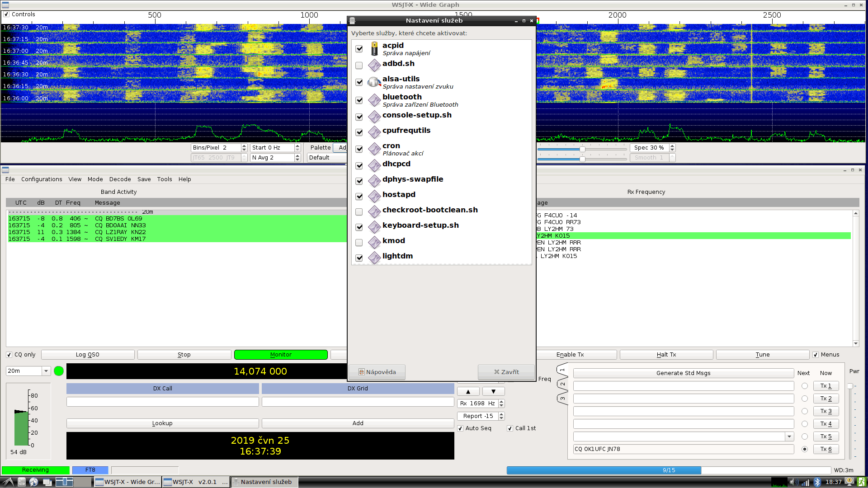Select the Tx 5 Next radio button
868x488 pixels.
tap(804, 436)
